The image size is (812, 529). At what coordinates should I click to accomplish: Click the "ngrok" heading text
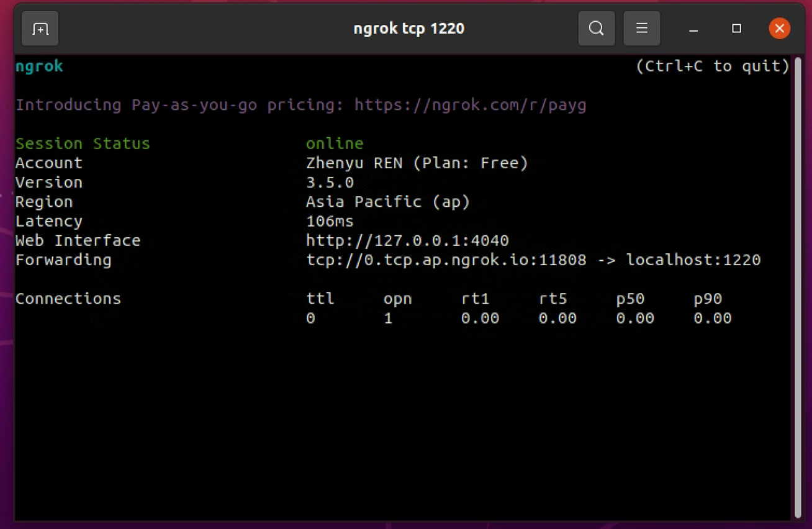[39, 66]
